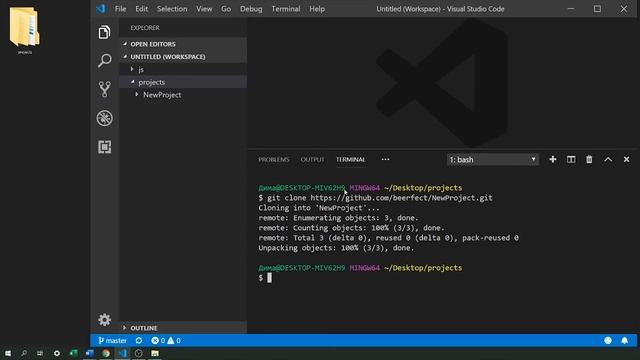Open the Help menu
This screenshot has height=360, width=640.
pyautogui.click(x=317, y=9)
